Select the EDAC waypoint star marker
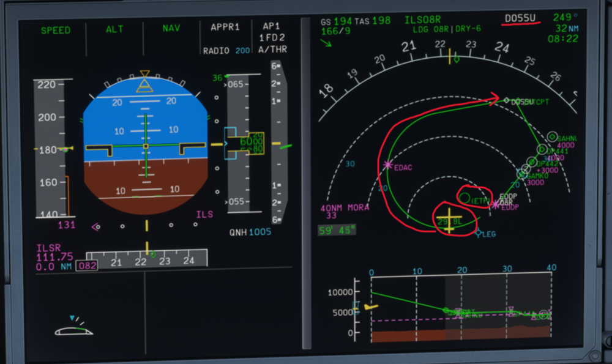The image size is (612, 364). (387, 165)
